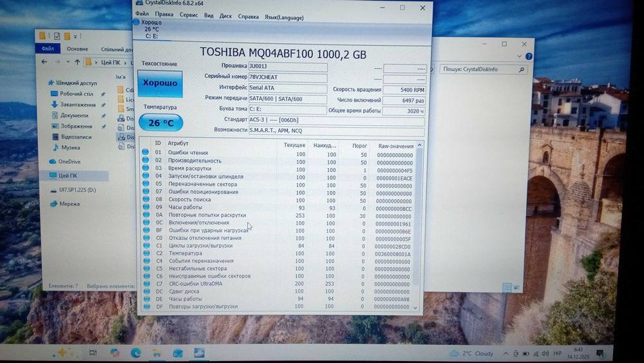Viewport: 644px width, 363px height.
Task: Switch Explorer to details view icon
Action: [x=507, y=288]
